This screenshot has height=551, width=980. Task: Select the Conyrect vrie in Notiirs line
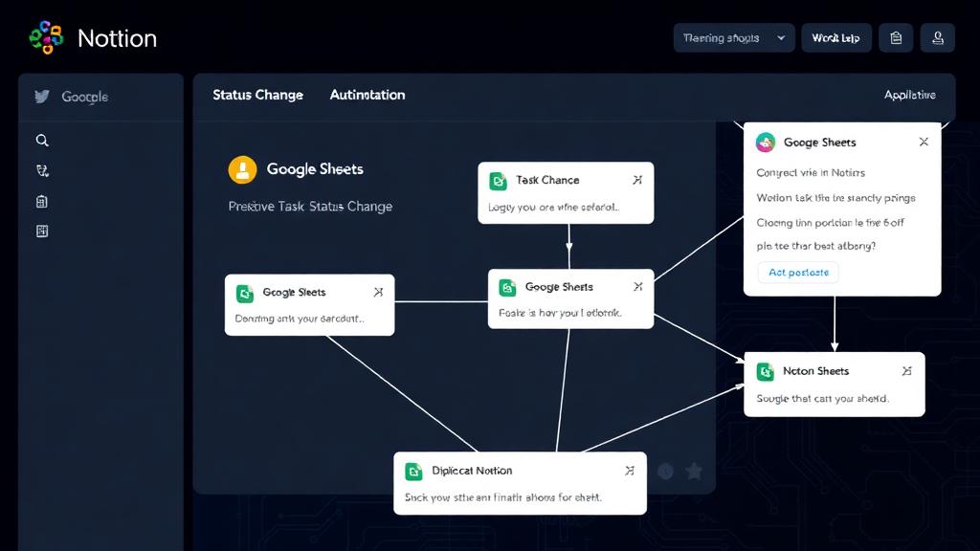[x=811, y=173]
